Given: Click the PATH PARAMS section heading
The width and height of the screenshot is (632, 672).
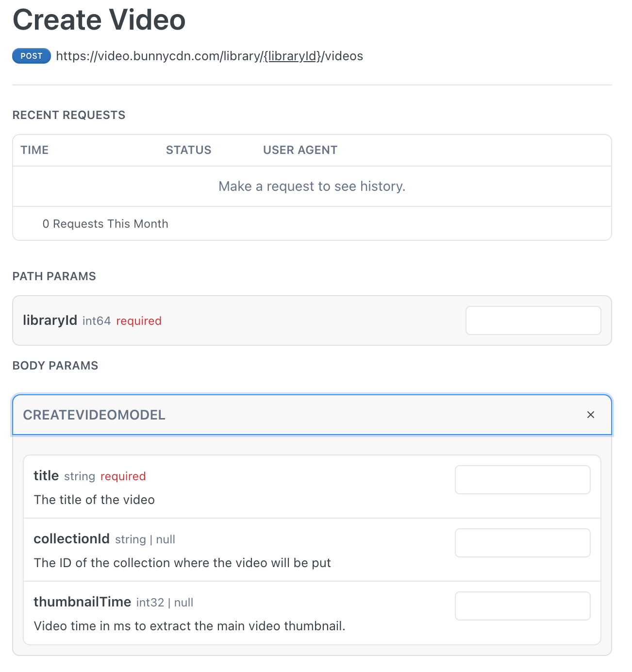Looking at the screenshot, I should [54, 276].
